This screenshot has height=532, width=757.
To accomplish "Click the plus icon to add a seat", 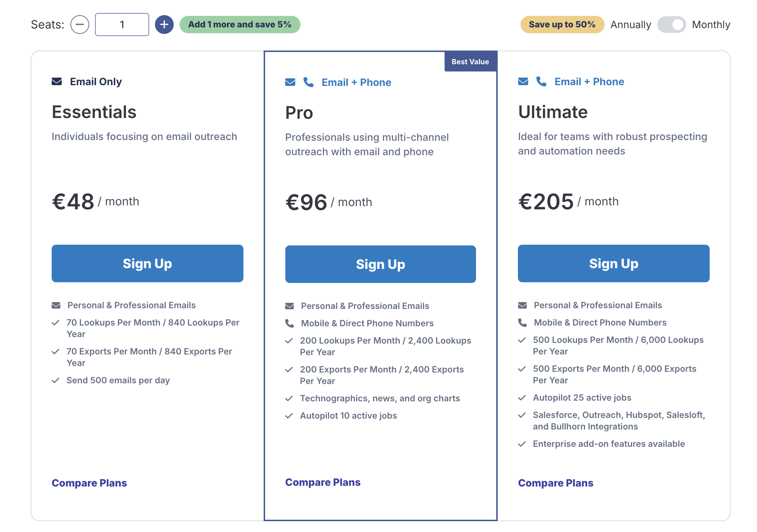I will coord(164,25).
